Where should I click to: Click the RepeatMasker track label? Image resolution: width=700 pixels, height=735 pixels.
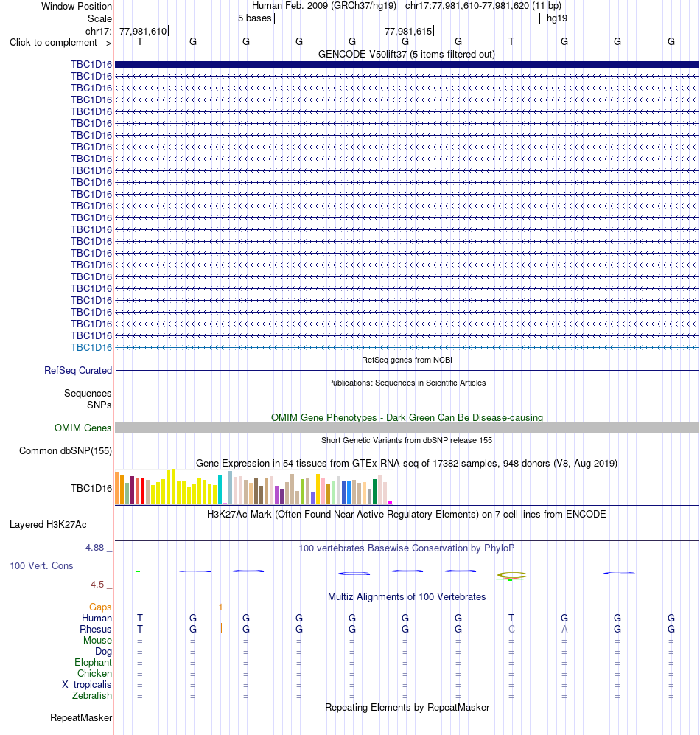click(x=81, y=717)
